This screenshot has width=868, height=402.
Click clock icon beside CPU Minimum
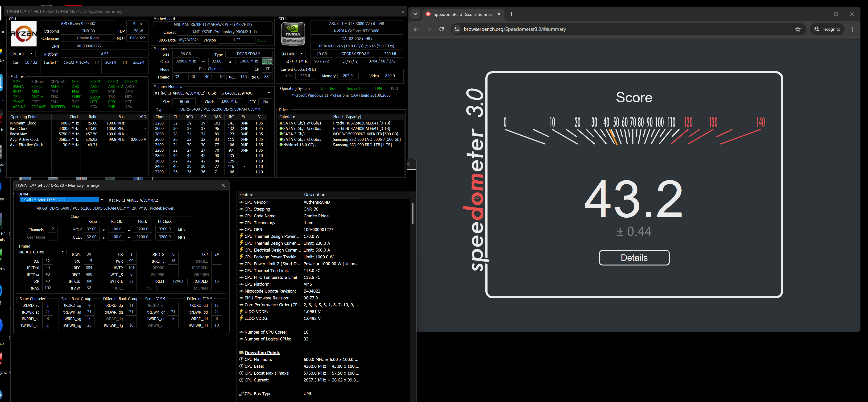(241, 359)
